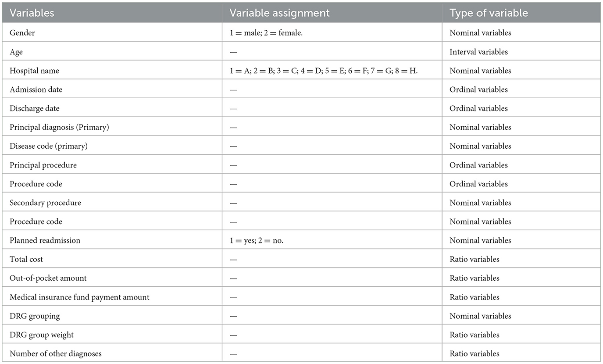Select Medical insurance fund payment amount
The height and width of the screenshot is (364, 603).
point(79,297)
